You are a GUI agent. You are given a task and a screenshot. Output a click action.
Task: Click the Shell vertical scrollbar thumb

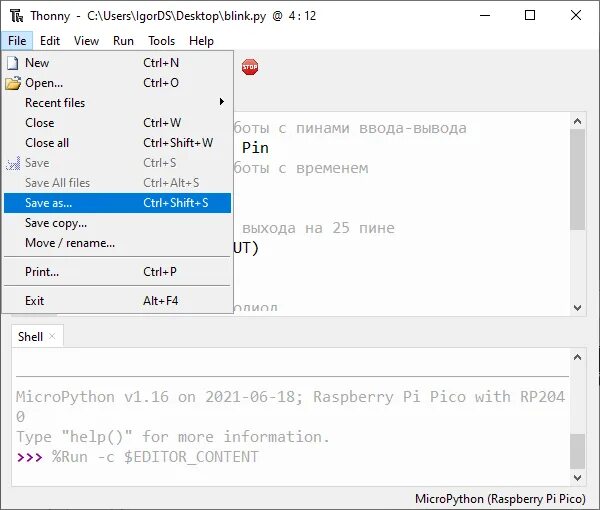click(578, 451)
